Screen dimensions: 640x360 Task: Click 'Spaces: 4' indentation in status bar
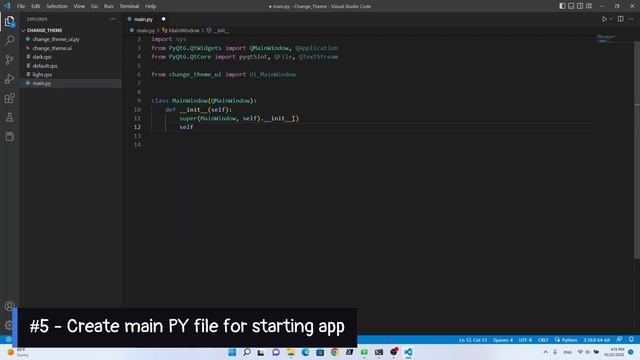(502, 340)
